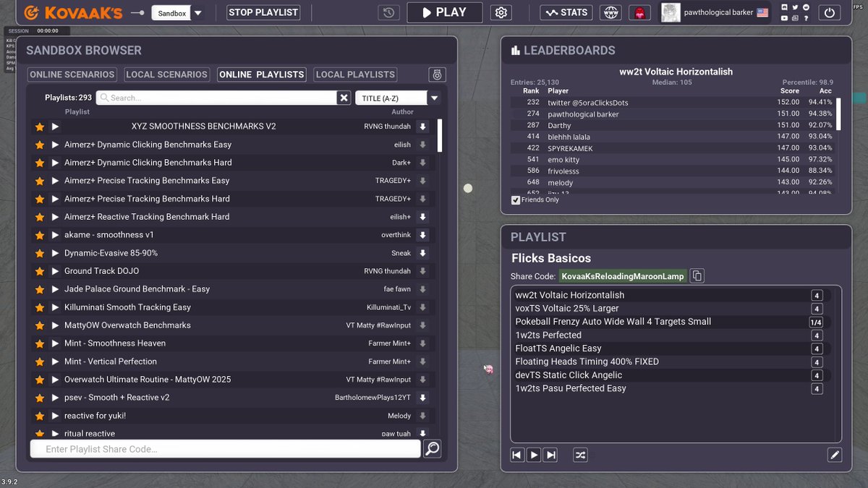This screenshot has width=868, height=488.
Task: Click leaderboard entry for Darthy
Action: coord(673,125)
